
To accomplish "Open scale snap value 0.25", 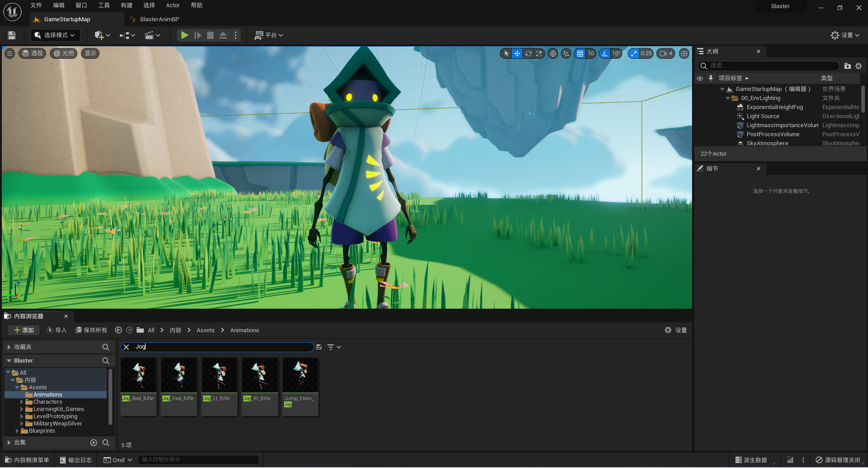I will 646,53.
